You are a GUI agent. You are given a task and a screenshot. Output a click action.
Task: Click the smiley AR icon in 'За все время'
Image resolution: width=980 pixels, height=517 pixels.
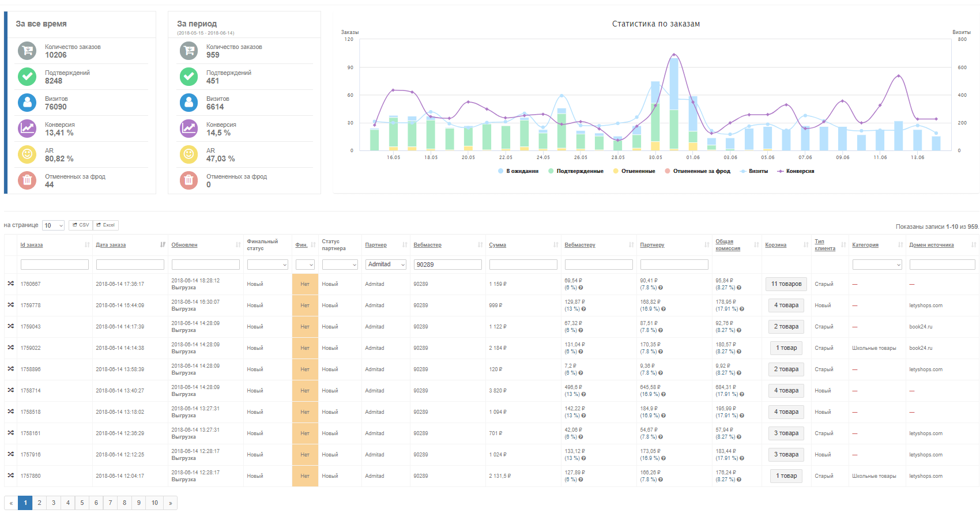tap(27, 154)
